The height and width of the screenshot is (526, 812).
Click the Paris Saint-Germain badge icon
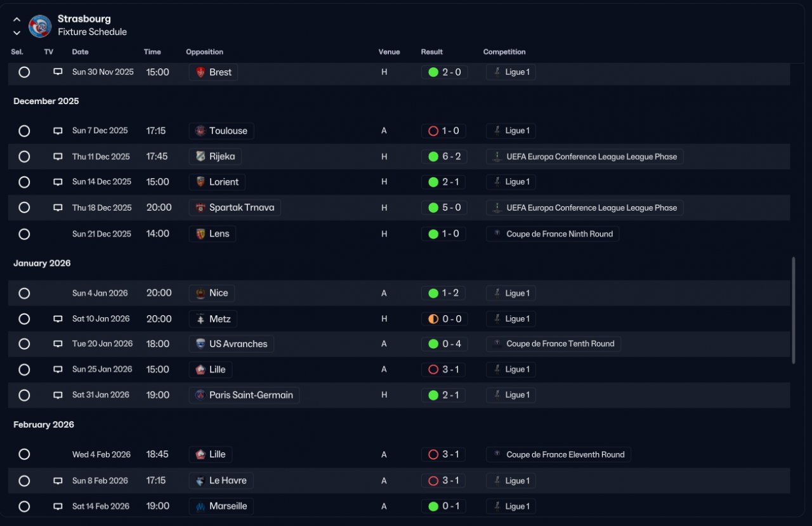coord(200,395)
